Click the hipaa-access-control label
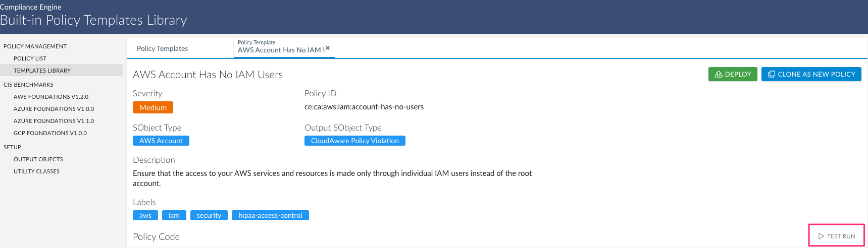 pos(270,215)
